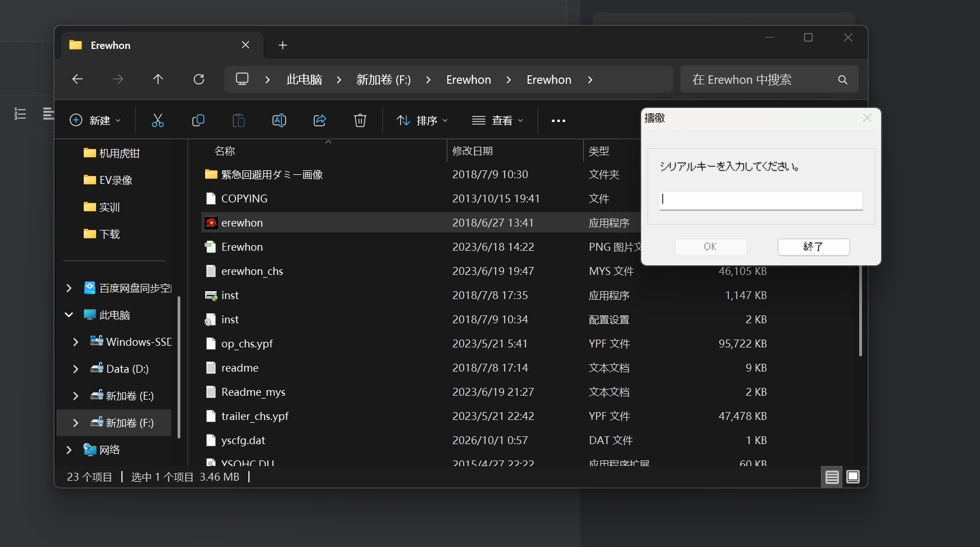This screenshot has width=980, height=547.
Task: Click the file list vertical scrollbar
Action: [860, 311]
